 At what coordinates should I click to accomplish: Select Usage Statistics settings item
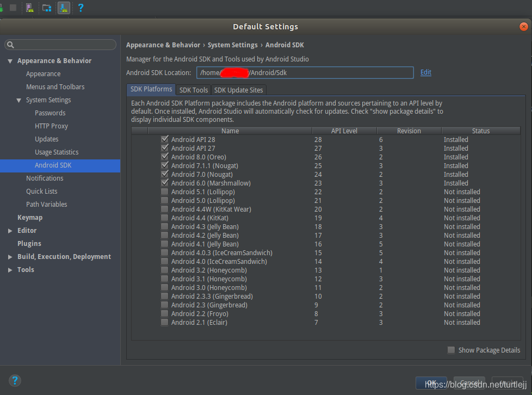57,152
